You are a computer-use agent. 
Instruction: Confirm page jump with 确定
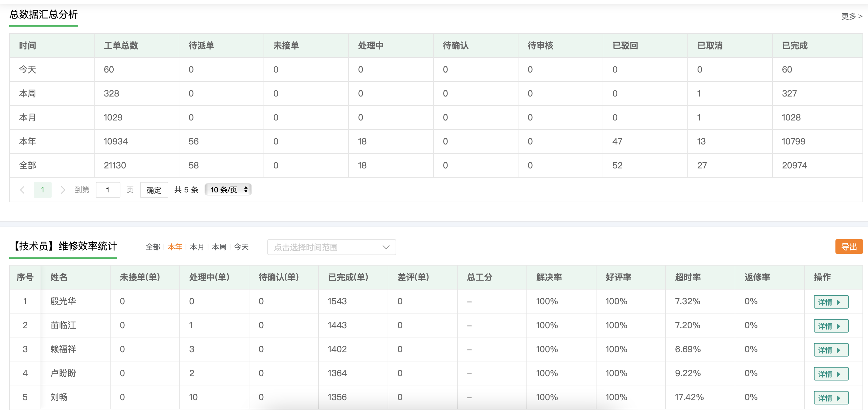(154, 190)
